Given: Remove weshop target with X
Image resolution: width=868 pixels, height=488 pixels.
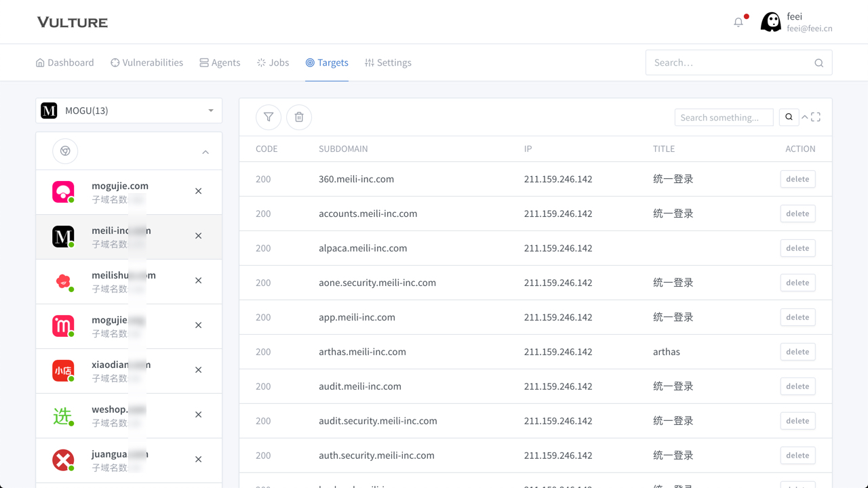Looking at the screenshot, I should click(199, 415).
